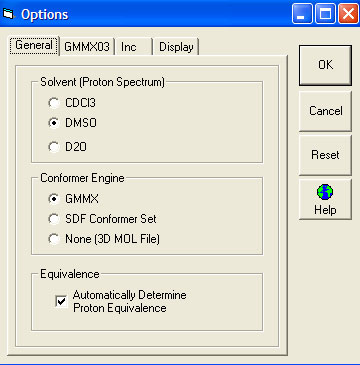
Task: Open the Inc tab
Action: [x=133, y=47]
